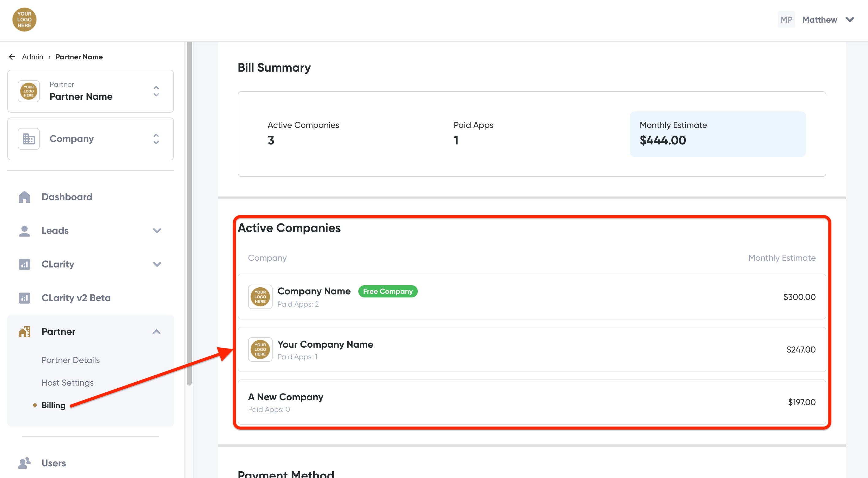Expand the CLarity menu chevron
This screenshot has width=868, height=478.
(157, 264)
